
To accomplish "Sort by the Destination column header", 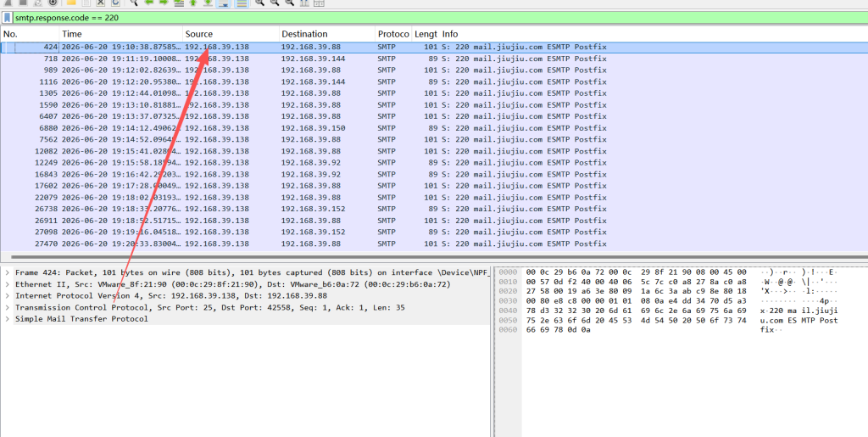I will [327, 34].
